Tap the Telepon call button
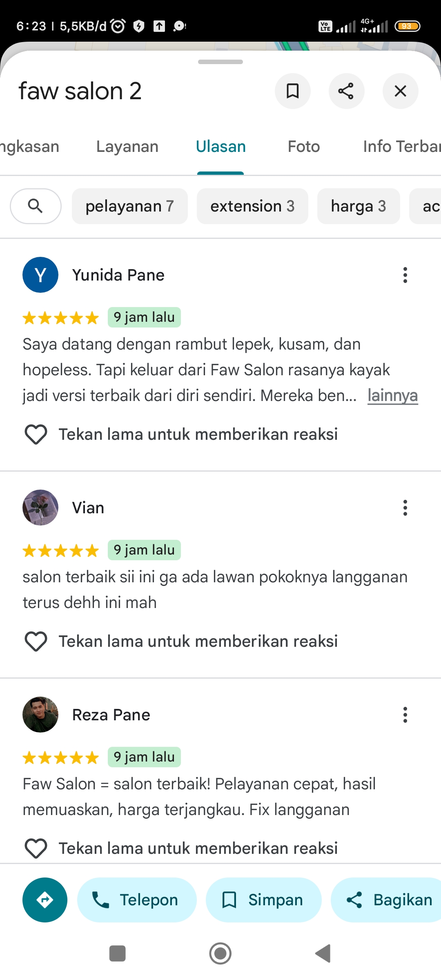 (137, 900)
